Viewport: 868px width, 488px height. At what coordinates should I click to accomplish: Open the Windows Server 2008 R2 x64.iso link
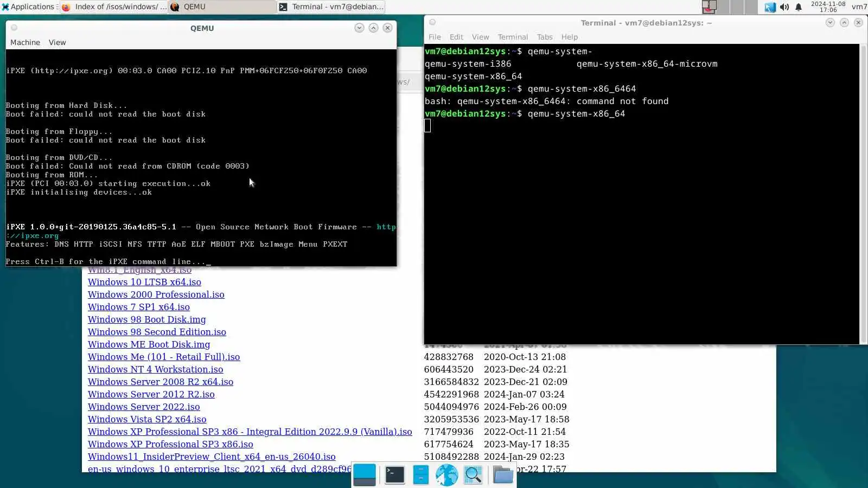pyautogui.click(x=161, y=382)
